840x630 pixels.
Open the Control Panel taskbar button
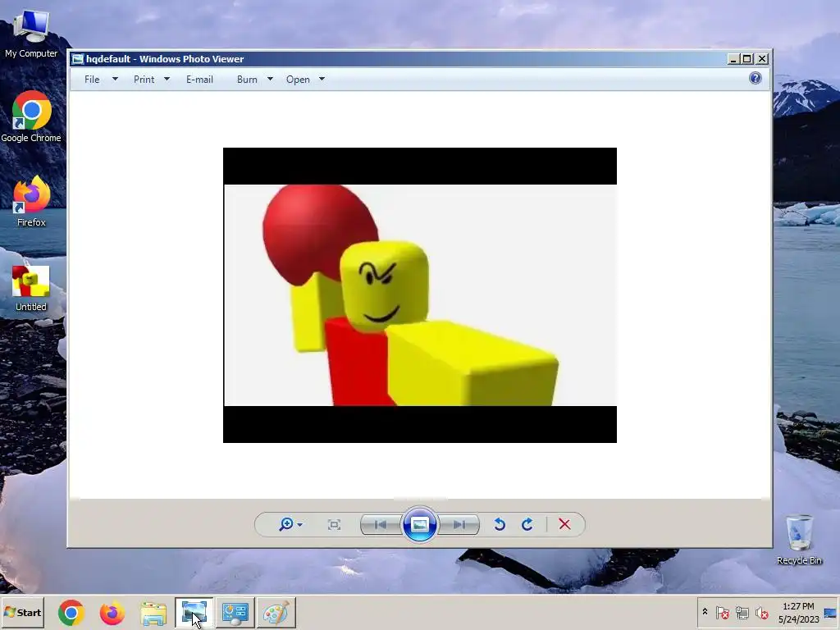[235, 613]
